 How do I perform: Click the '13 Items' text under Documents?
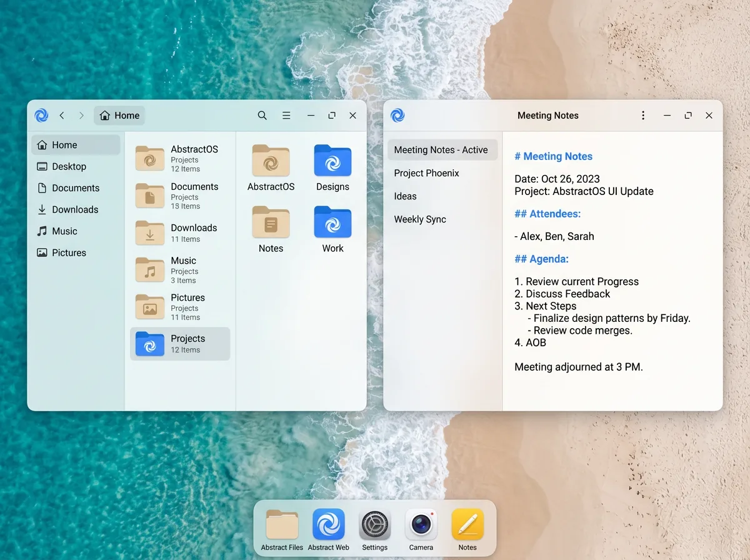(x=186, y=206)
